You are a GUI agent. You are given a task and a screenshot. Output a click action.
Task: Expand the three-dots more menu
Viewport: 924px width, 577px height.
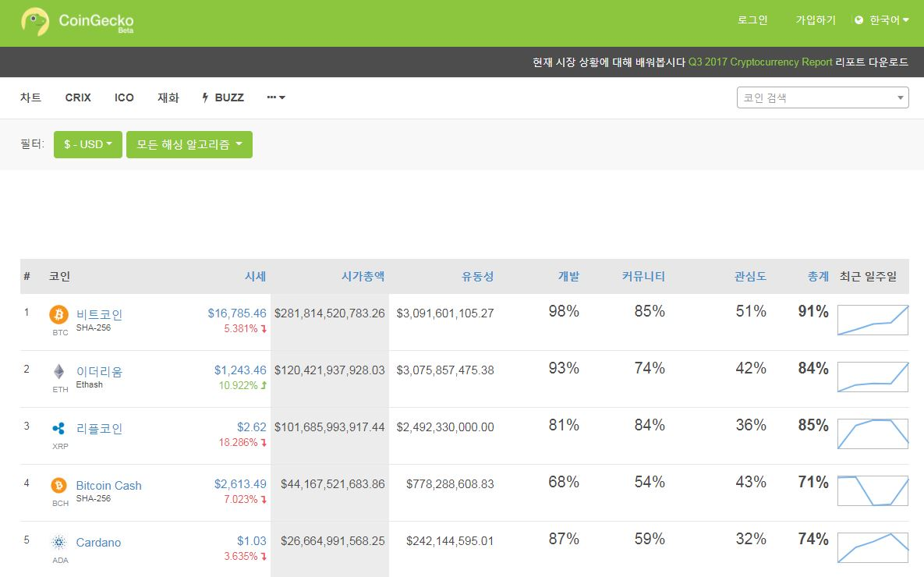tap(276, 97)
